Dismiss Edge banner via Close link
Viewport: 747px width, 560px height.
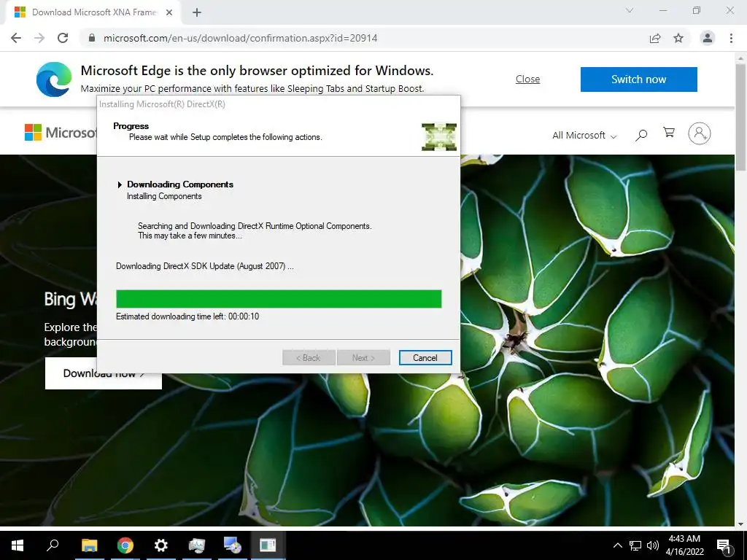point(528,79)
